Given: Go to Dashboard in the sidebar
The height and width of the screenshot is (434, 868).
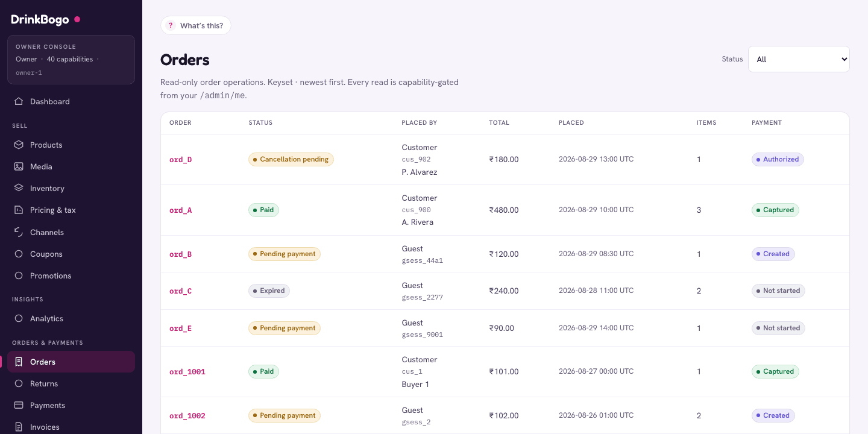Looking at the screenshot, I should click(71, 101).
